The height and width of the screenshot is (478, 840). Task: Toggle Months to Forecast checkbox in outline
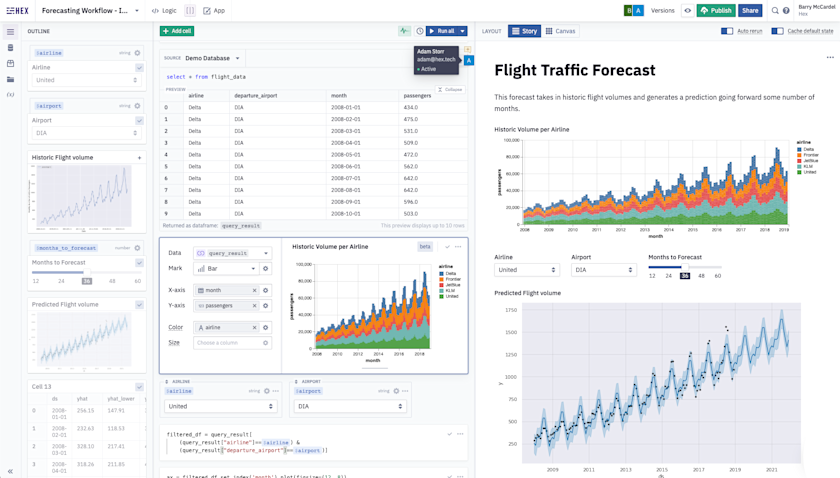point(139,263)
